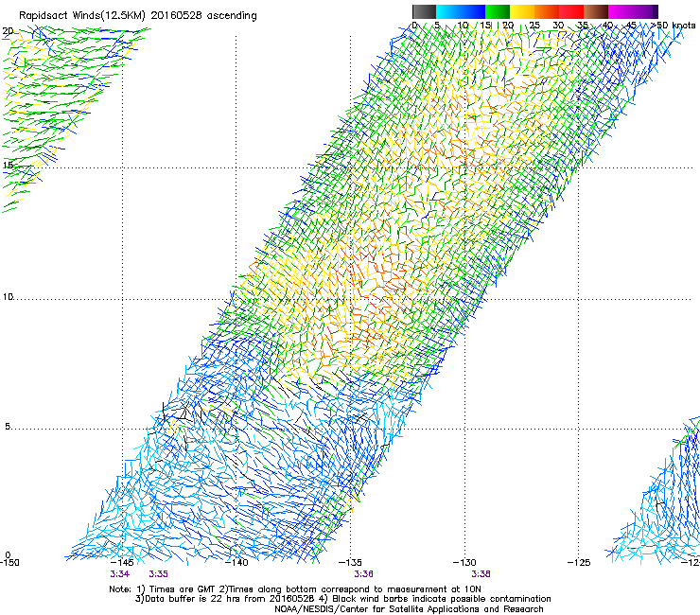Click the longitude label '-150'

9,563
